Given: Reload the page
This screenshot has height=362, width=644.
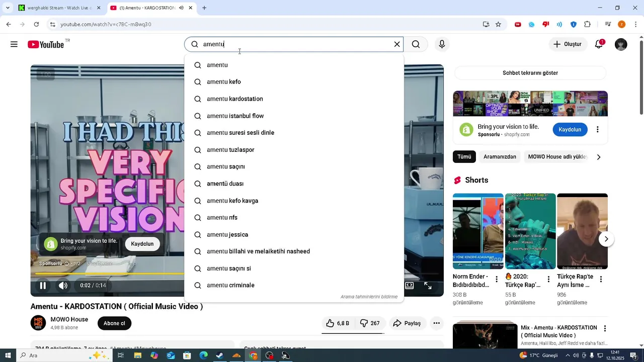Looking at the screenshot, I should click(36, 24).
